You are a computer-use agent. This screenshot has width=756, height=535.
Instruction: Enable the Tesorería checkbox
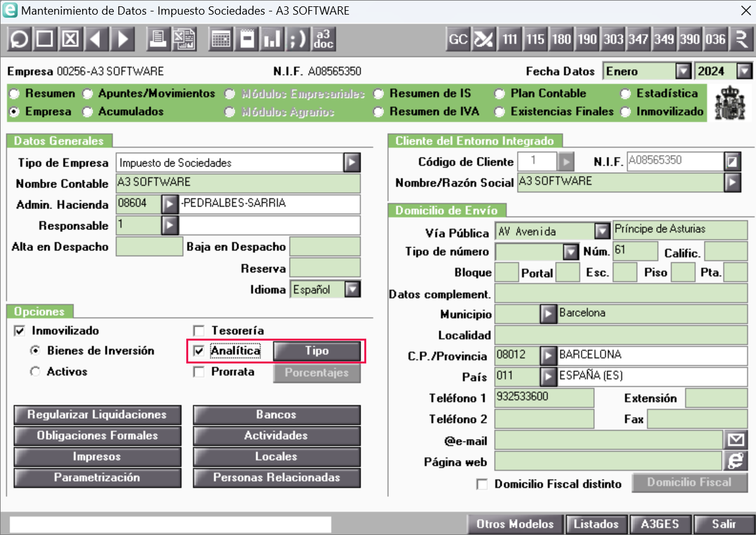coord(198,330)
